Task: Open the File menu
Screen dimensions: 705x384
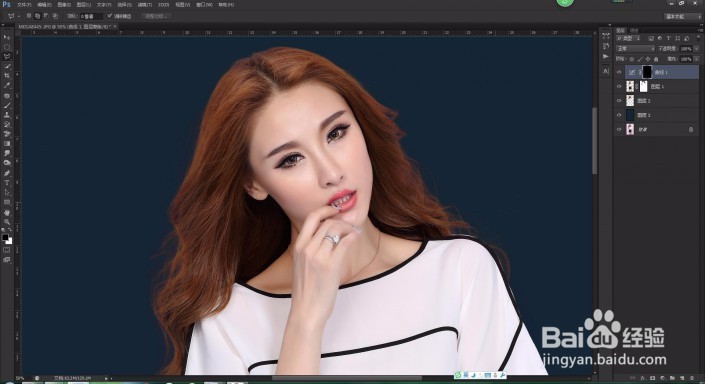Action: tap(24, 4)
